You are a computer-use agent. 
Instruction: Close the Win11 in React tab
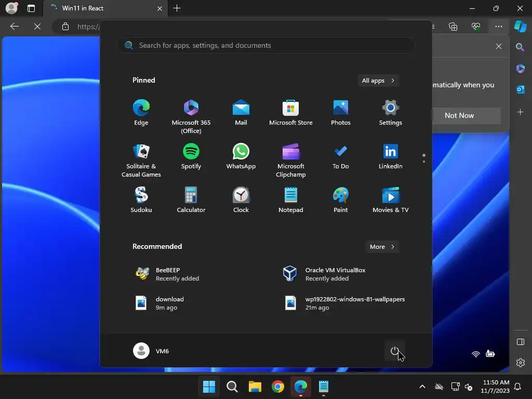click(x=159, y=8)
